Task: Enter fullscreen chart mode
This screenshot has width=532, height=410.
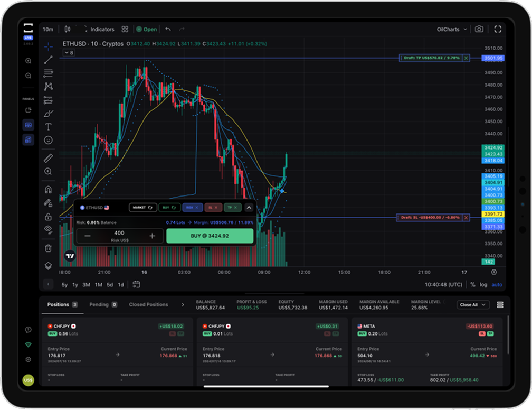Action: pos(498,30)
